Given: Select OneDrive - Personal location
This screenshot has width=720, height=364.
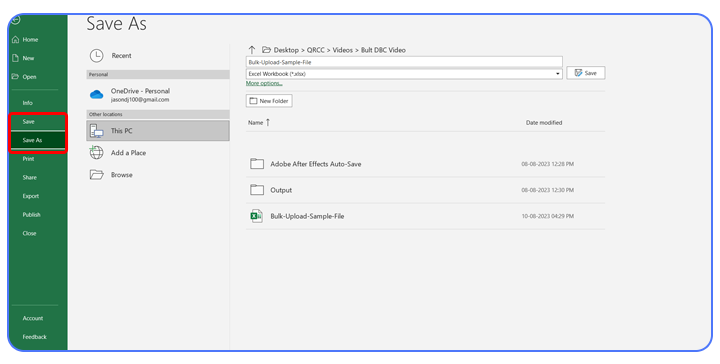Looking at the screenshot, I should click(158, 95).
